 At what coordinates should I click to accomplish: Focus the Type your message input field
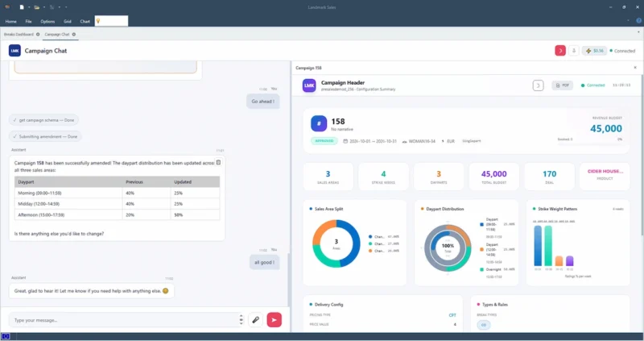pos(125,320)
